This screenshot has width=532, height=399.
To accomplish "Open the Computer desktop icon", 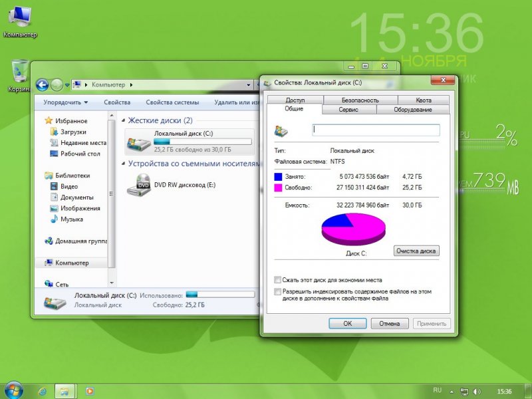I will coord(20,21).
